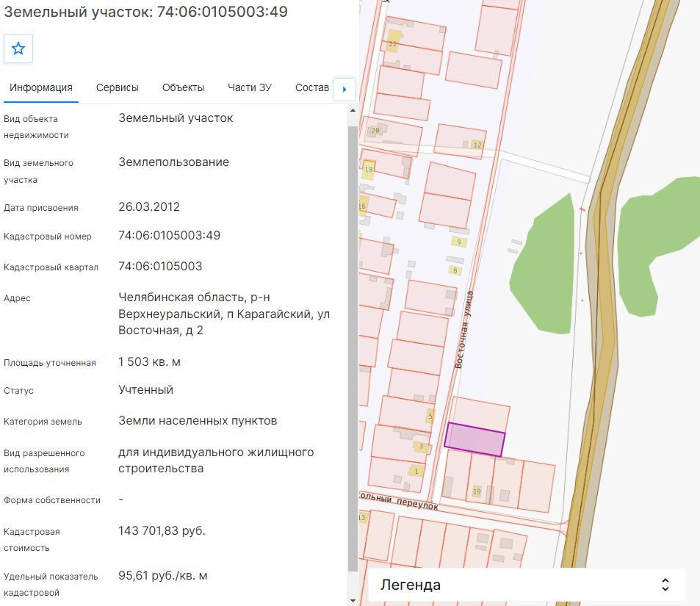Open the Информация tab
The image size is (700, 606).
coord(41,87)
